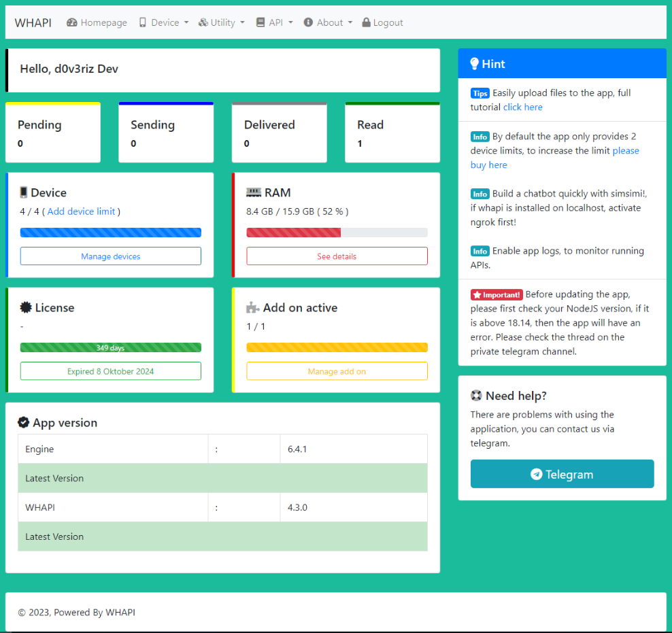Click the Engine version value 6.4.1

pos(297,449)
